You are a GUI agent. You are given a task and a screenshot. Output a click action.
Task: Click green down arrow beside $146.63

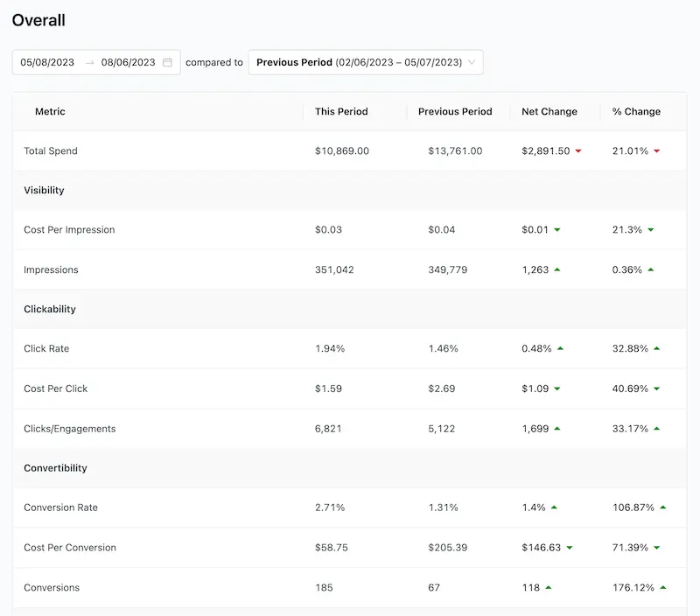[570, 548]
